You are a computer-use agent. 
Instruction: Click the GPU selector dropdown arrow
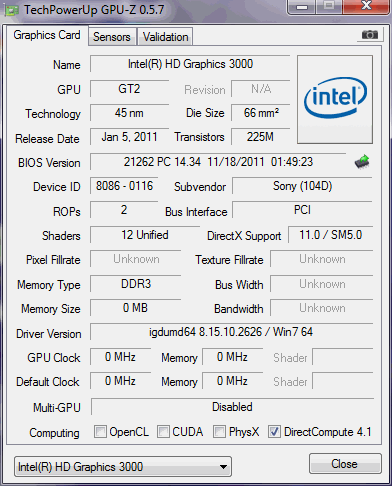click(224, 467)
